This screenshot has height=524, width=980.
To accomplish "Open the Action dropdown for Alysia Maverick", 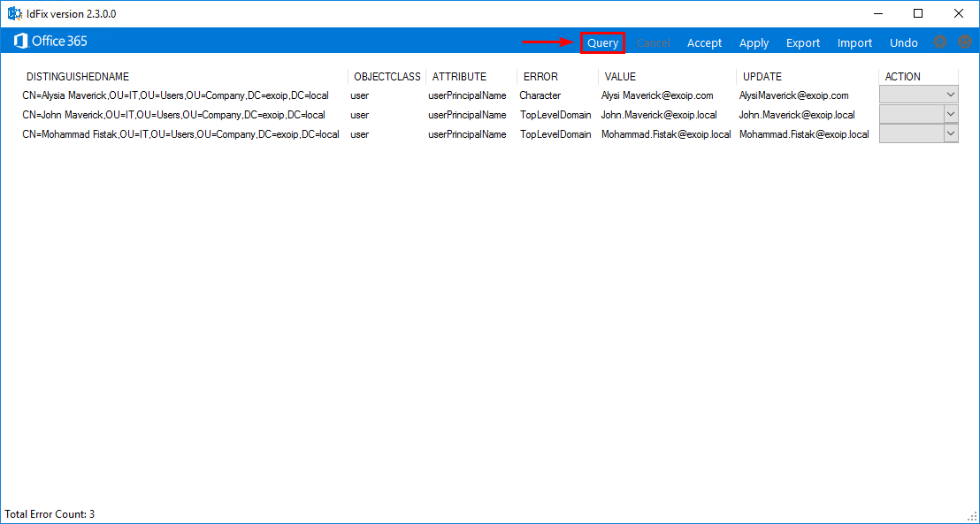I will pos(952,95).
